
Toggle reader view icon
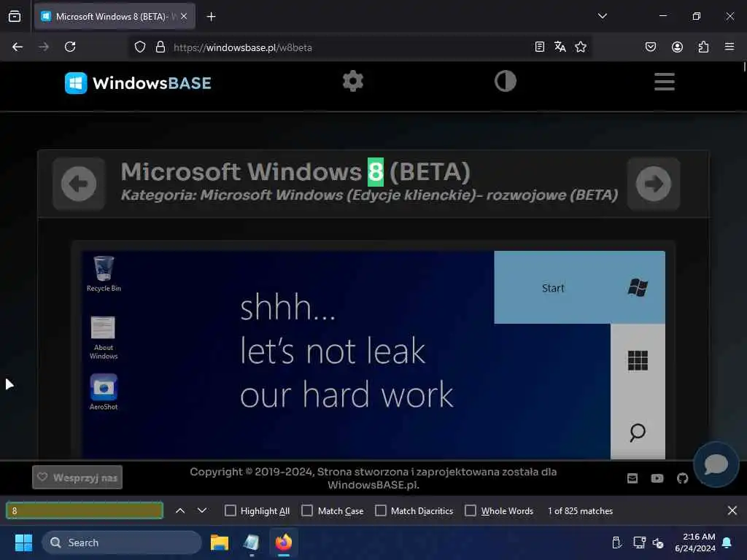(539, 47)
